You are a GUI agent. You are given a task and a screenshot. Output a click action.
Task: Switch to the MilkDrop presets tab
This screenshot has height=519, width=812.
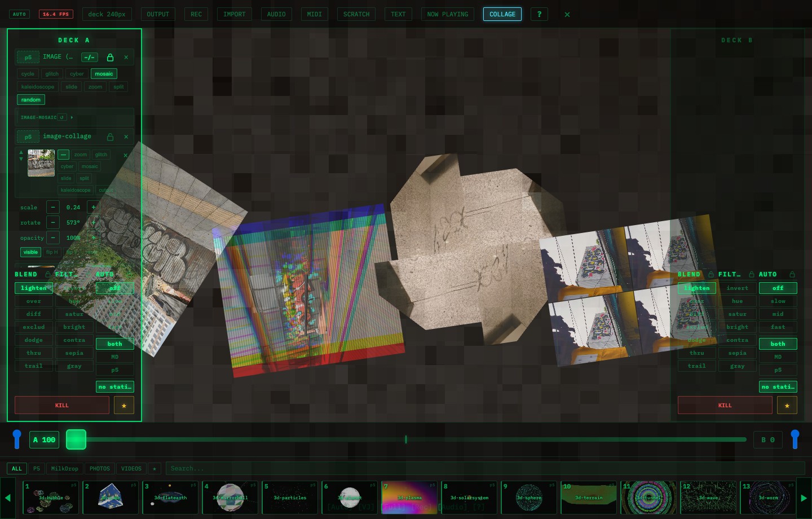click(x=65, y=468)
